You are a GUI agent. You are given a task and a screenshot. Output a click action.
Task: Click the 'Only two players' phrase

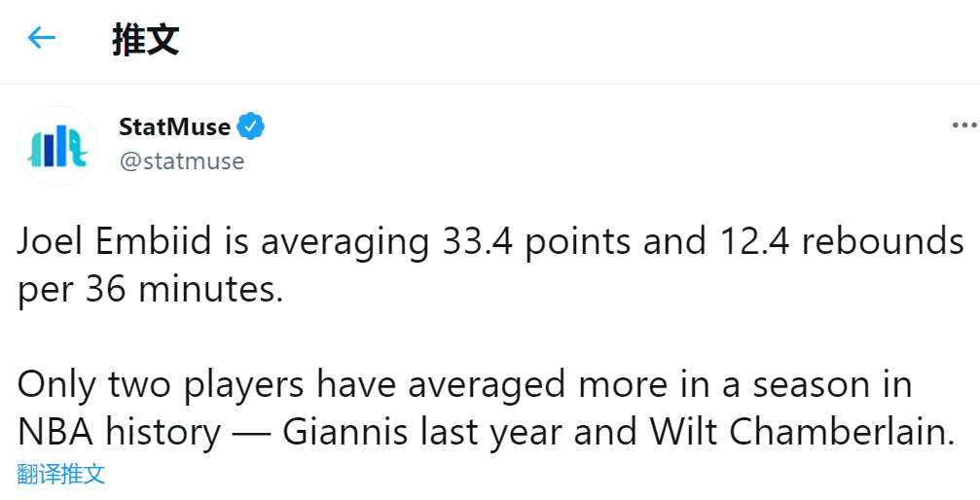(x=160, y=385)
